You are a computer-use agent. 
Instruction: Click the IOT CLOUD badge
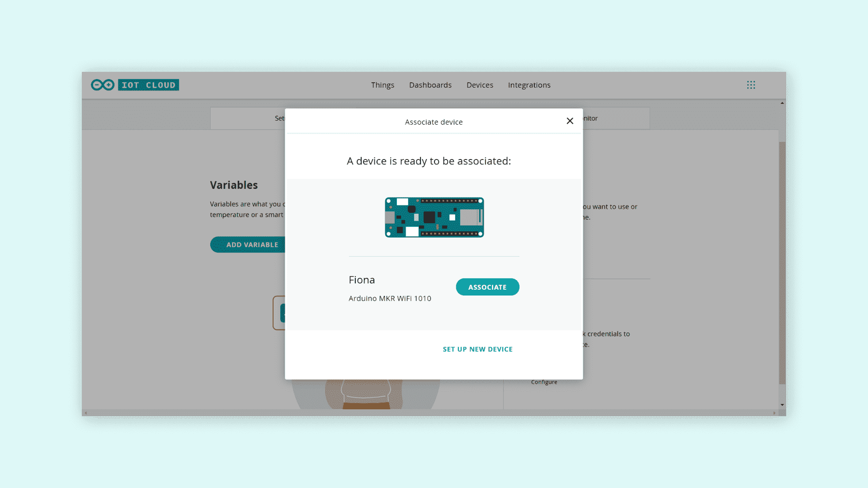(148, 85)
